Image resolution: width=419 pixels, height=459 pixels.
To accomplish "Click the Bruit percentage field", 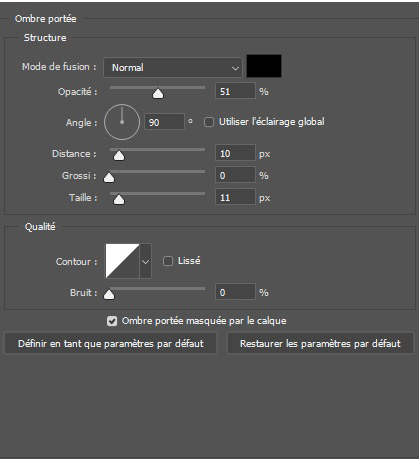I will pyautogui.click(x=236, y=292).
